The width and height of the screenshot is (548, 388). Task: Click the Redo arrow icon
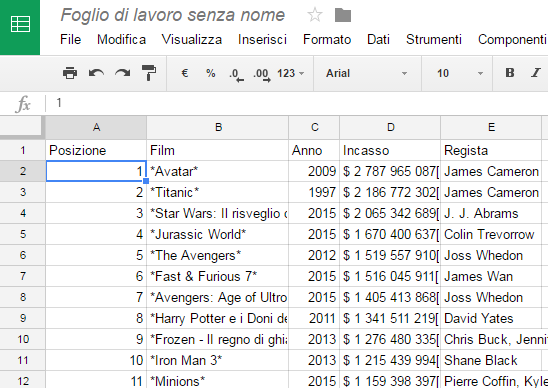pyautogui.click(x=123, y=73)
